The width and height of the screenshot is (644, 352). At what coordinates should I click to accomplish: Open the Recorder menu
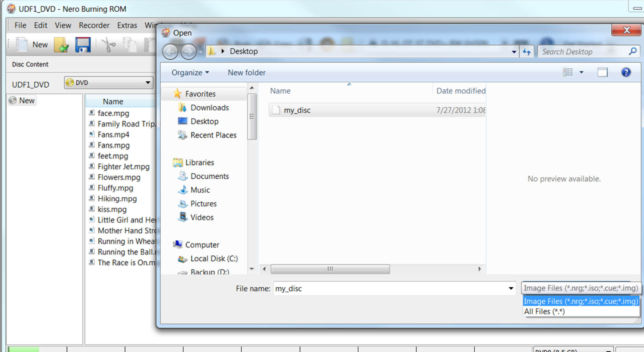click(94, 25)
